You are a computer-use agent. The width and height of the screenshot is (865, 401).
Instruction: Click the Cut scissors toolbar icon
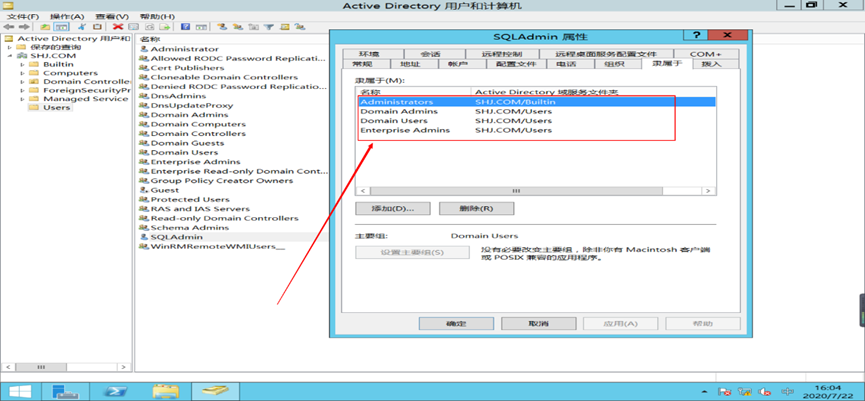82,26
